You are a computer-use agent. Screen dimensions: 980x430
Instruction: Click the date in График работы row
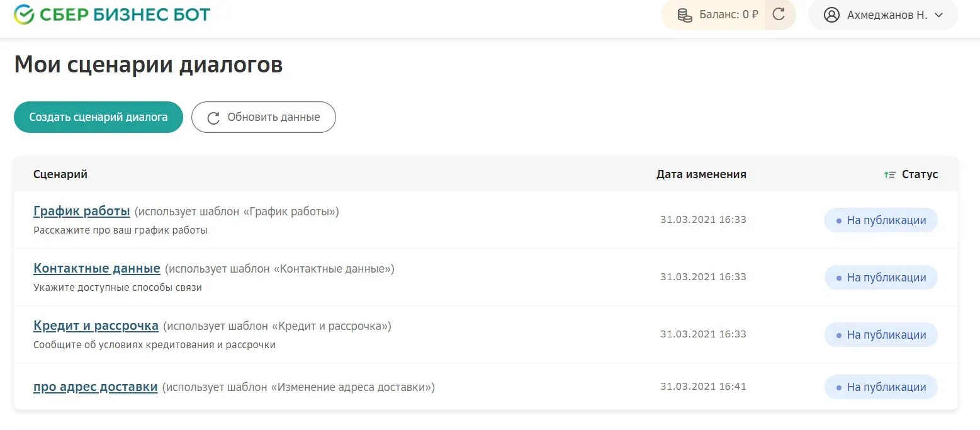[703, 220]
